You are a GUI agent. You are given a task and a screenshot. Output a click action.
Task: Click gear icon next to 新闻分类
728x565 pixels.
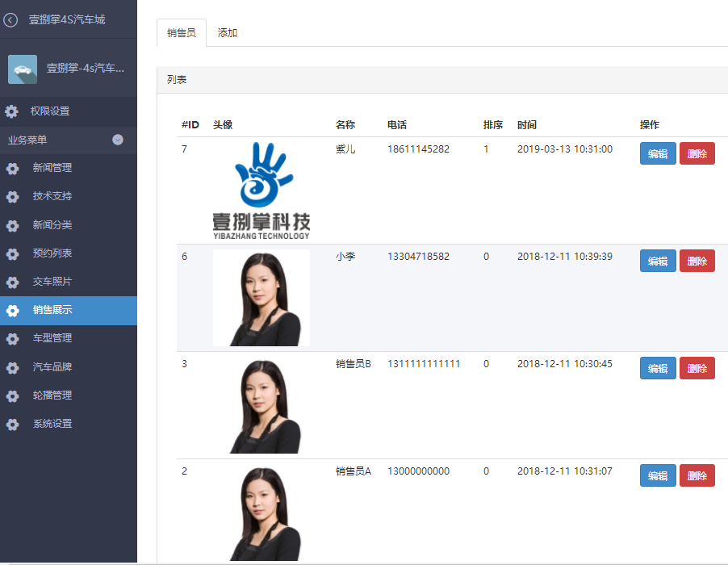click(x=13, y=225)
